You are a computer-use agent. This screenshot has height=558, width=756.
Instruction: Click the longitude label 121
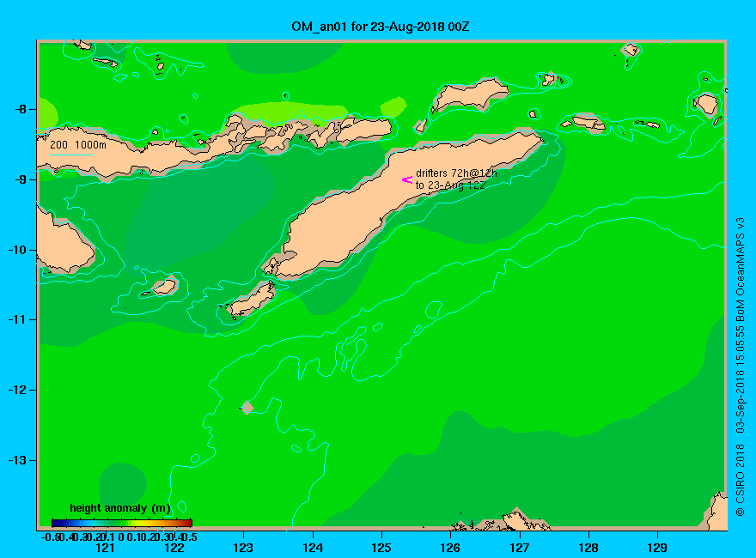click(105, 548)
